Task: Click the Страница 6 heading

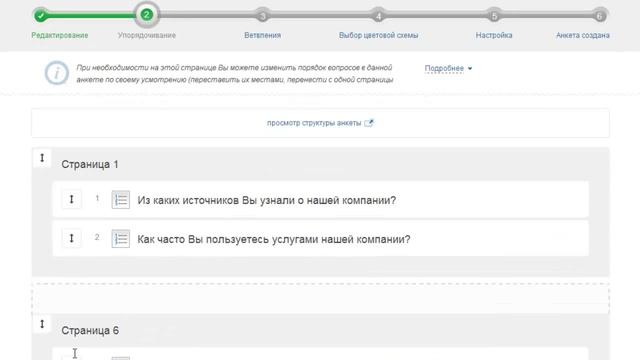Action: click(90, 331)
